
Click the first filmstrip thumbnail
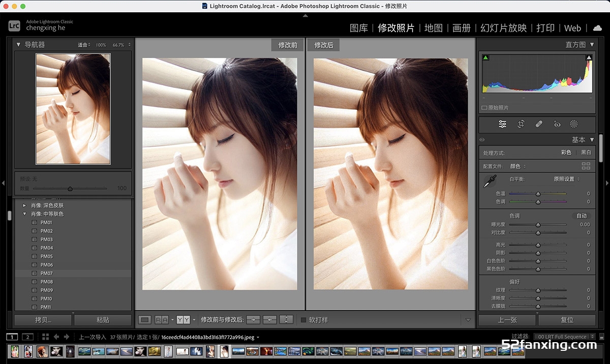15,351
